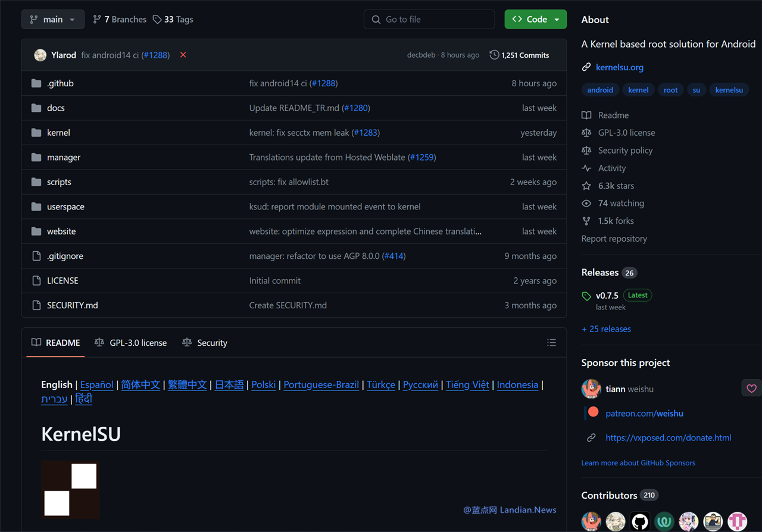The height and width of the screenshot is (532, 762).
Task: Open the userspace folder
Action: point(65,206)
